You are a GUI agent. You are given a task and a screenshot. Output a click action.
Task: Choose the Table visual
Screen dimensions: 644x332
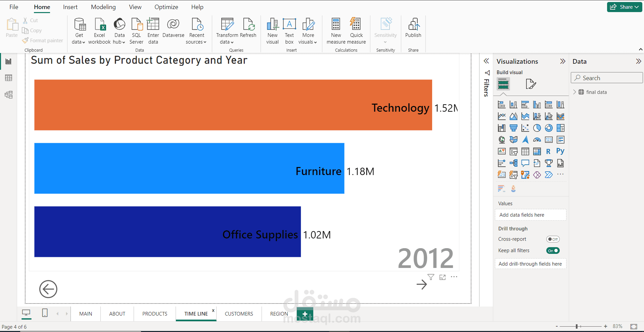pyautogui.click(x=525, y=152)
